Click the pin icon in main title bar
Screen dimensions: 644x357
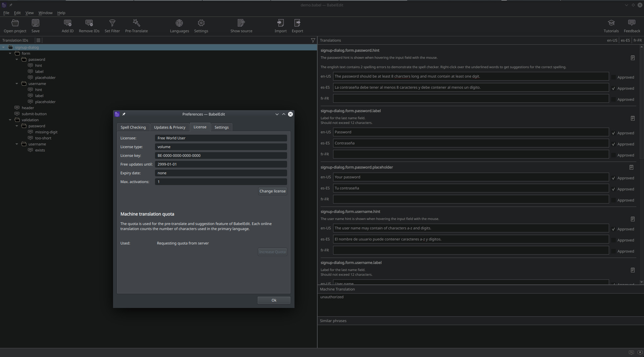click(x=11, y=5)
